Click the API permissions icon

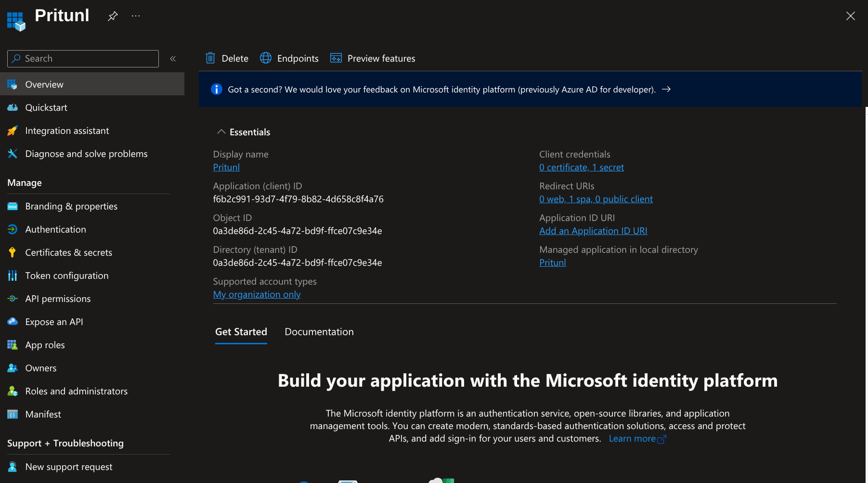(x=13, y=299)
